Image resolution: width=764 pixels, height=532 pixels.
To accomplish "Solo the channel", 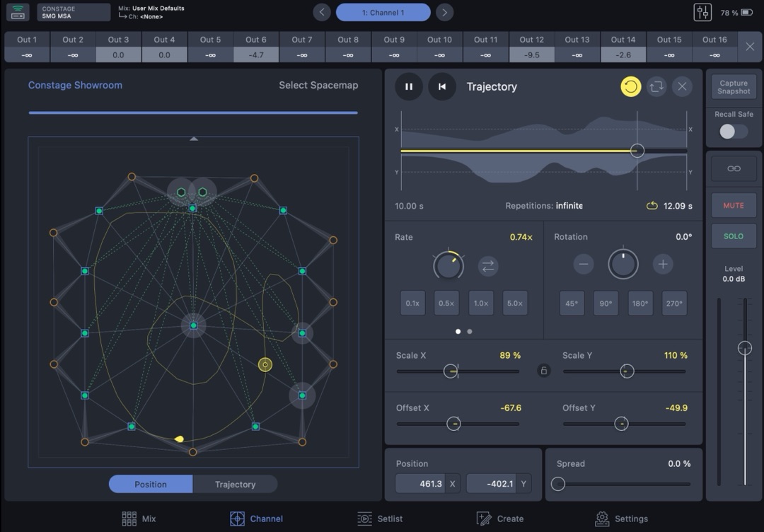I will (734, 236).
